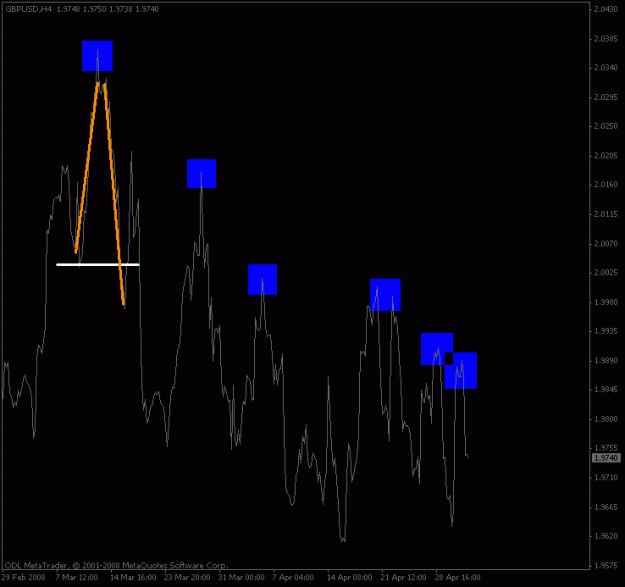Click the 2.0340 price axis label
625x587 pixels.
[x=605, y=68]
